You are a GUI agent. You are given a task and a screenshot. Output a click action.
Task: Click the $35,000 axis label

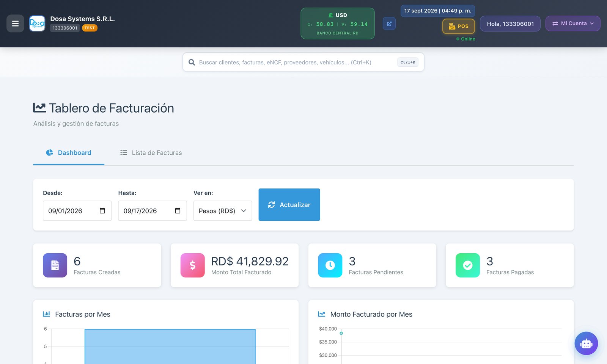pyautogui.click(x=328, y=342)
